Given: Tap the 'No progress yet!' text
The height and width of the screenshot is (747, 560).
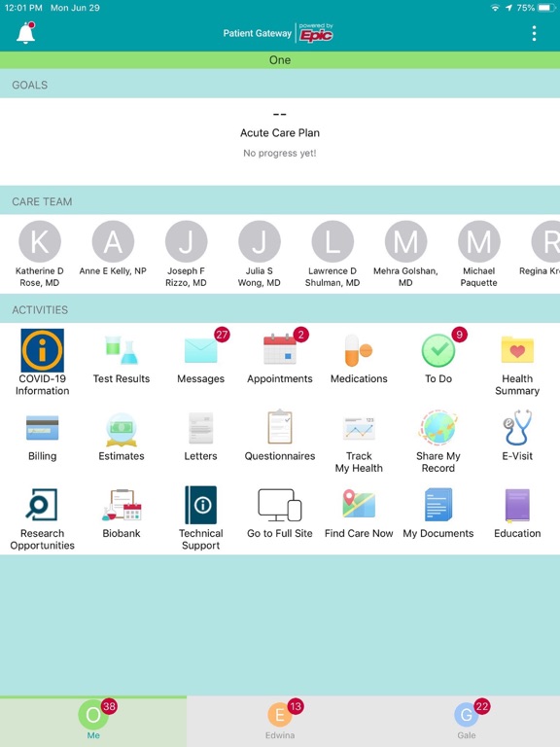Looking at the screenshot, I should click(x=280, y=153).
